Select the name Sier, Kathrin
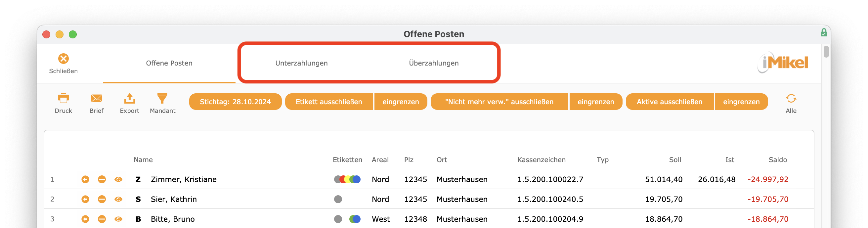The width and height of the screenshot is (868, 228). [174, 199]
